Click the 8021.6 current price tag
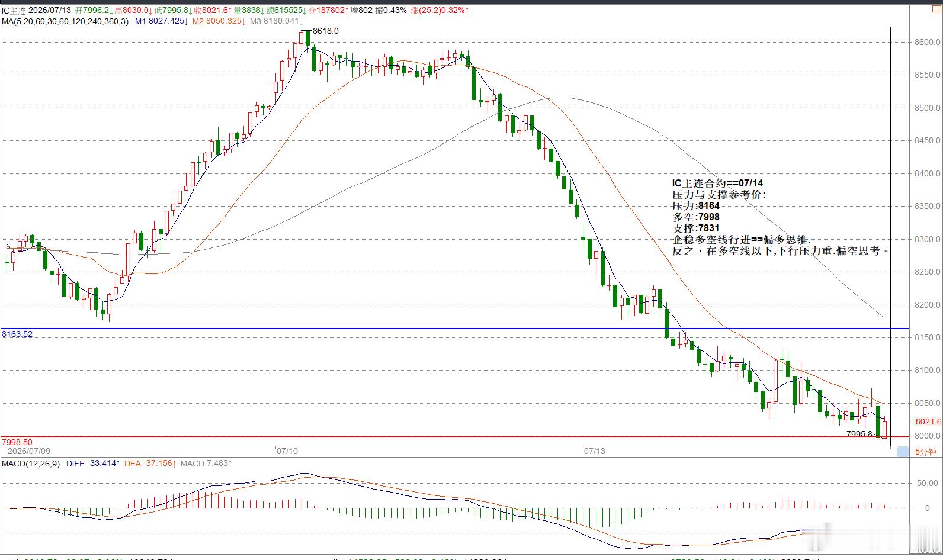The image size is (943, 560). 928,421
